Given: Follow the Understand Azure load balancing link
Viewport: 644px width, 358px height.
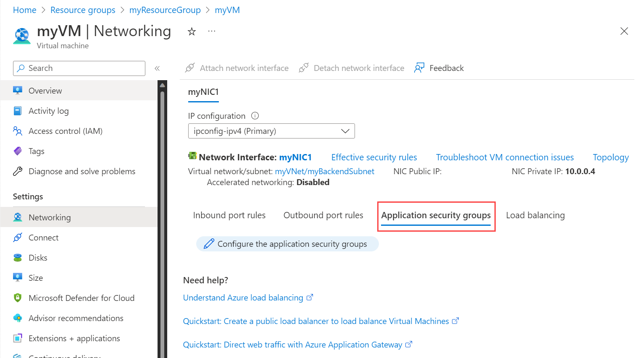Looking at the screenshot, I should [x=244, y=297].
